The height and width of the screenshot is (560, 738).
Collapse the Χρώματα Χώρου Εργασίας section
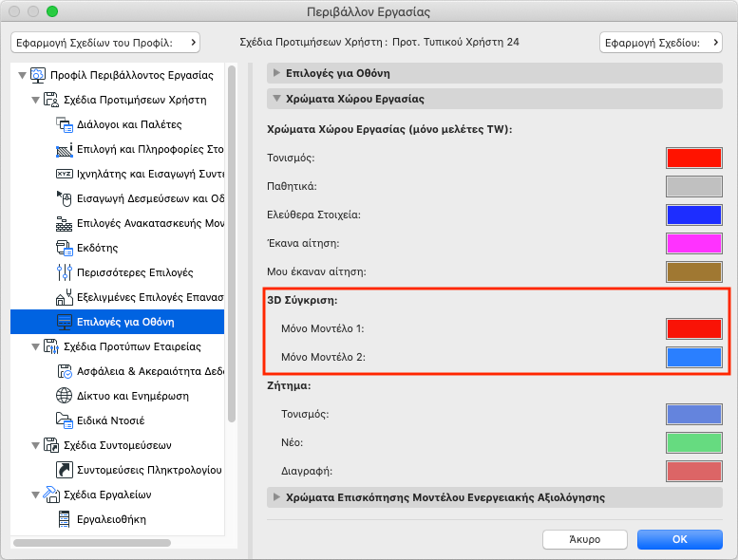tap(276, 99)
